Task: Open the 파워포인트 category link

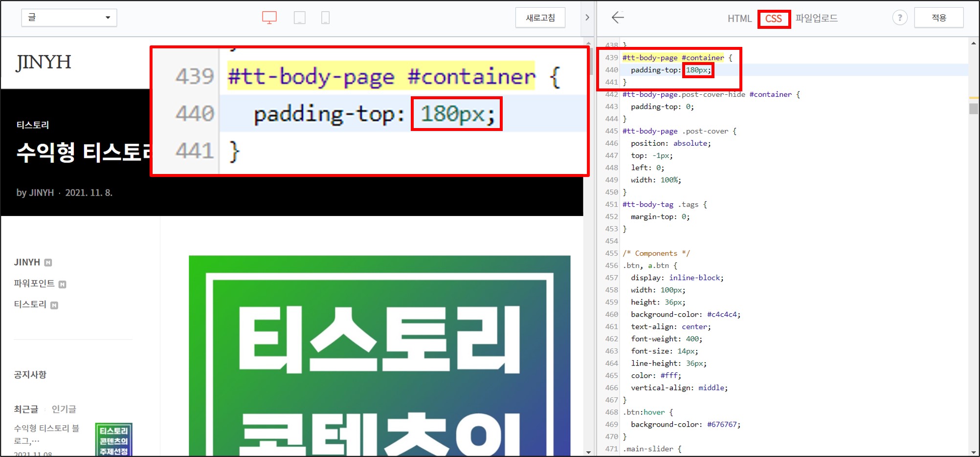Action: tap(34, 283)
